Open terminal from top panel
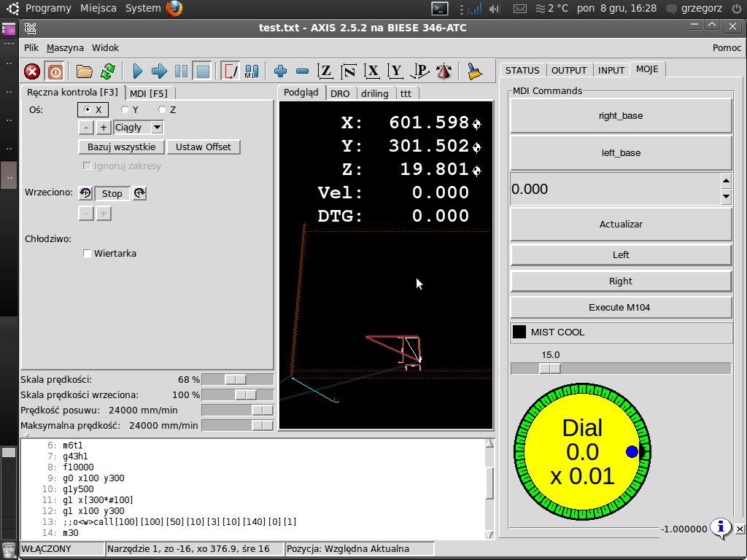The image size is (747, 560). tap(439, 9)
